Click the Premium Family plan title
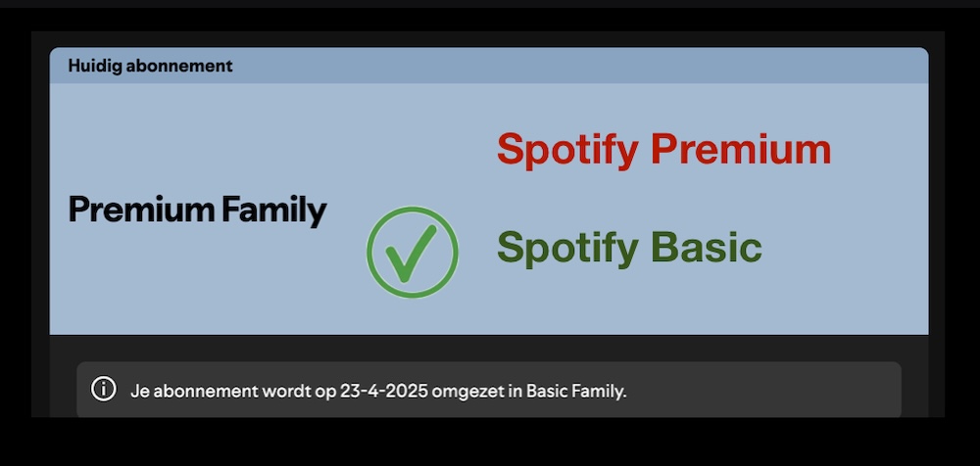 (197, 210)
